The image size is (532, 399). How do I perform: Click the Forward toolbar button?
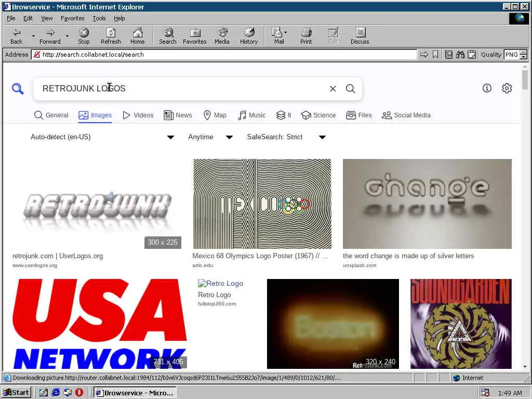(50, 36)
